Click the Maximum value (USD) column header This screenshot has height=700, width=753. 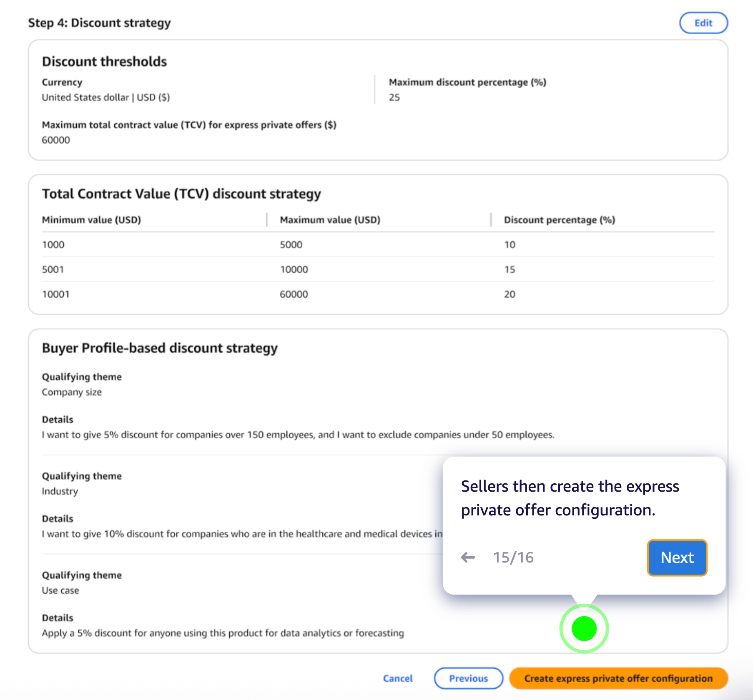(x=330, y=220)
